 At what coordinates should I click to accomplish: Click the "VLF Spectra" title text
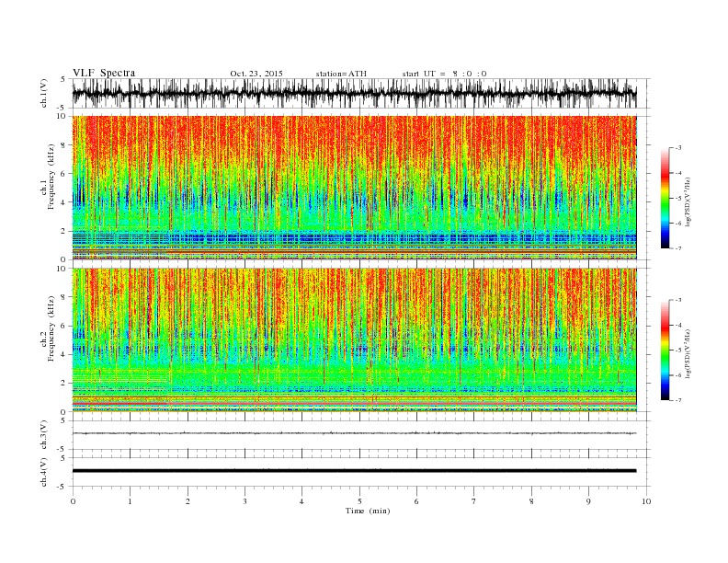pos(104,73)
